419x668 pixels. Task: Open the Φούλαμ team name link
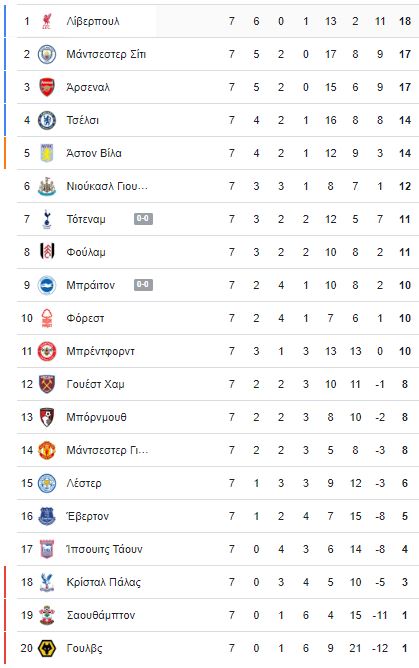(x=86, y=252)
